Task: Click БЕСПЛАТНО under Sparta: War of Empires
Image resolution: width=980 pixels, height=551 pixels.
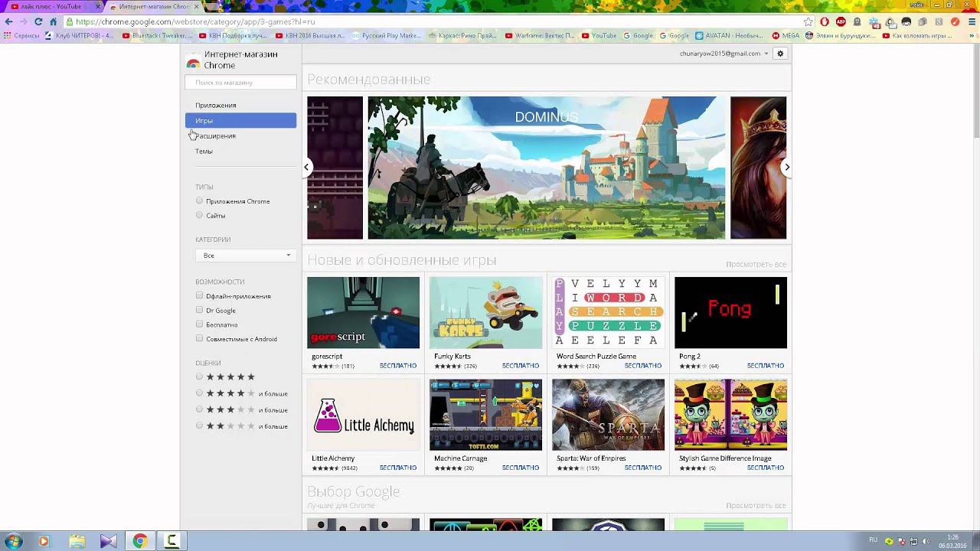Action: 643,468
